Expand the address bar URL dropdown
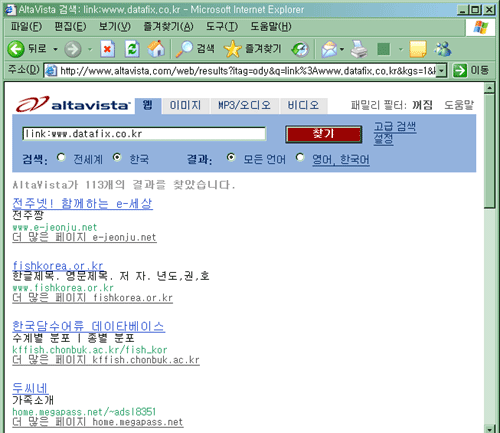This screenshot has width=500, height=433. pyautogui.click(x=441, y=71)
